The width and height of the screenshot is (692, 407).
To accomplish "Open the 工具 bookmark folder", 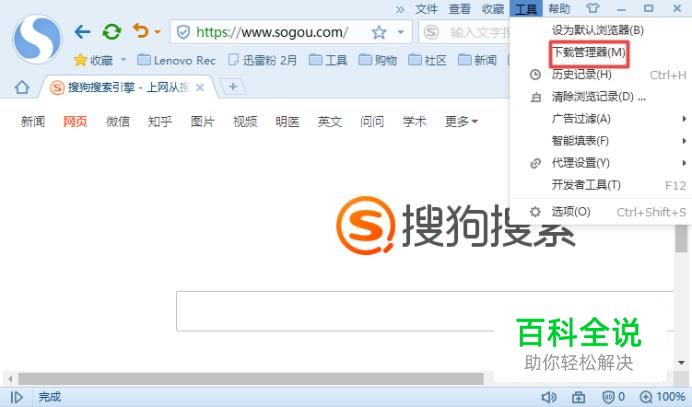I will (328, 60).
